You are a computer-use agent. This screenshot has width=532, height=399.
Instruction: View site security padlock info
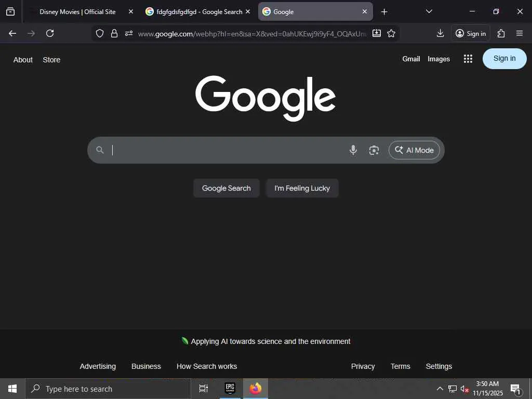114,33
